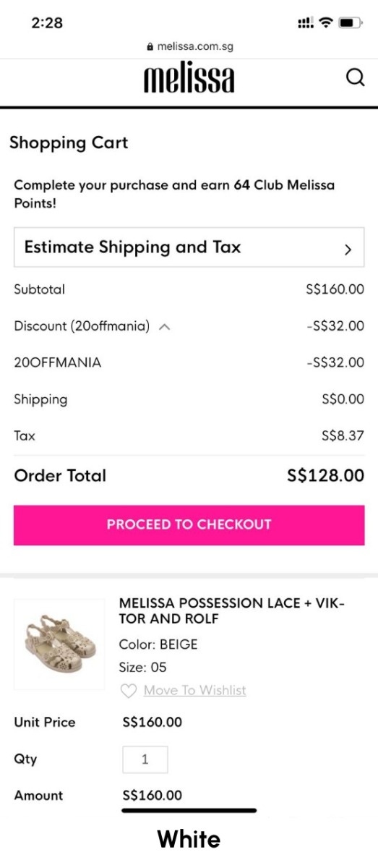
Task: Edit the Qty input field
Action: (145, 759)
